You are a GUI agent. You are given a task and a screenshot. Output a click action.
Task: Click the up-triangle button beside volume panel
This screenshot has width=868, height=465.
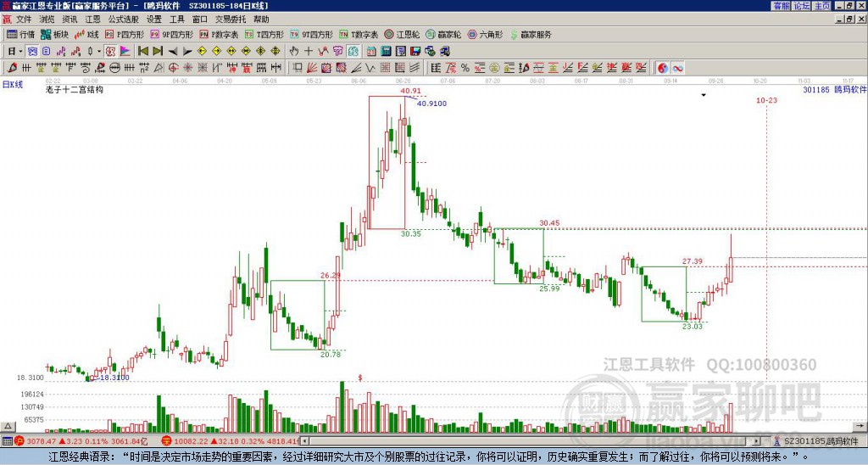point(8,426)
